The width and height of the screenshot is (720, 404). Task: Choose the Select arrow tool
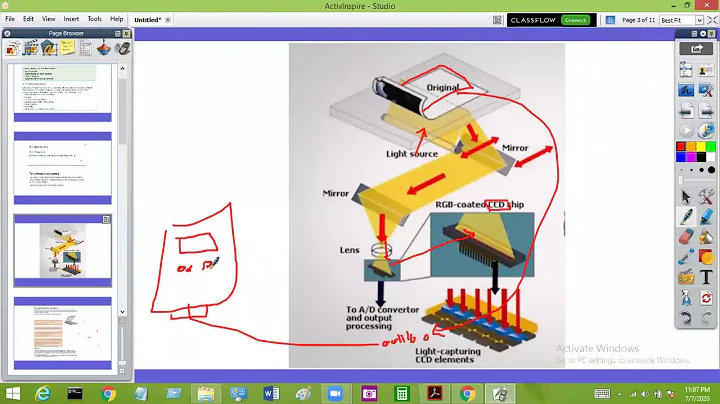click(686, 197)
